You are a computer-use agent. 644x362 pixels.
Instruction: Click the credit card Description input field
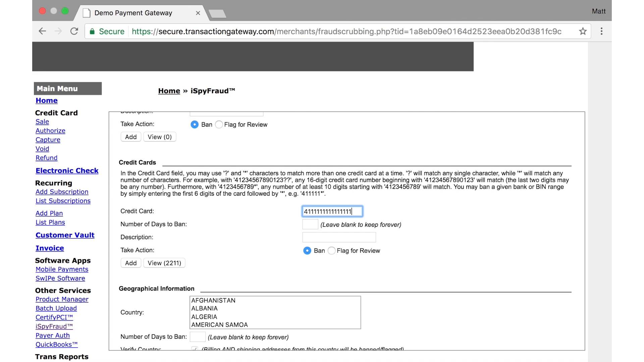[339, 237]
